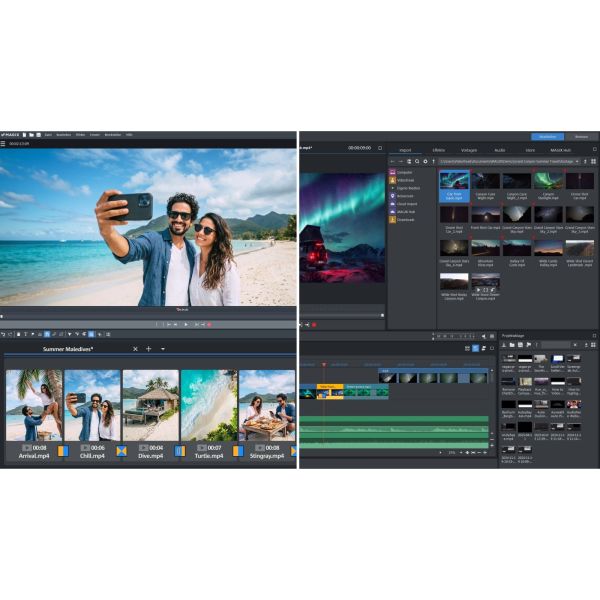Play the beach preview video
This screenshot has width=600, height=600.
click(186, 324)
